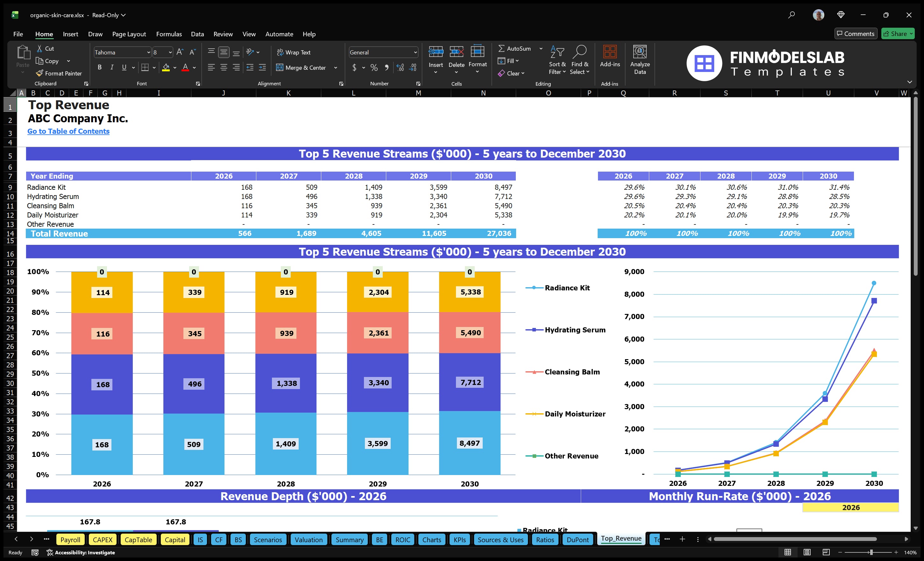
Task: Click Find & Select
Action: 580,60
